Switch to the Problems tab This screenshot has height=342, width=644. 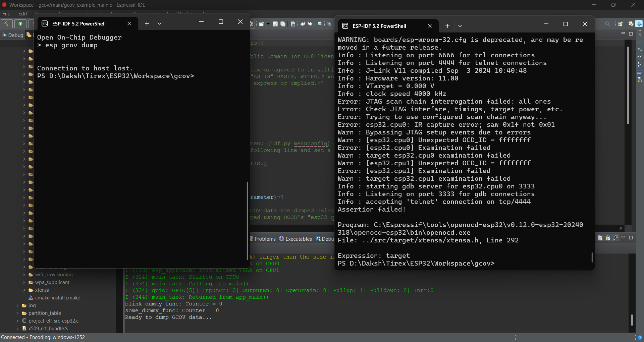pyautogui.click(x=262, y=239)
